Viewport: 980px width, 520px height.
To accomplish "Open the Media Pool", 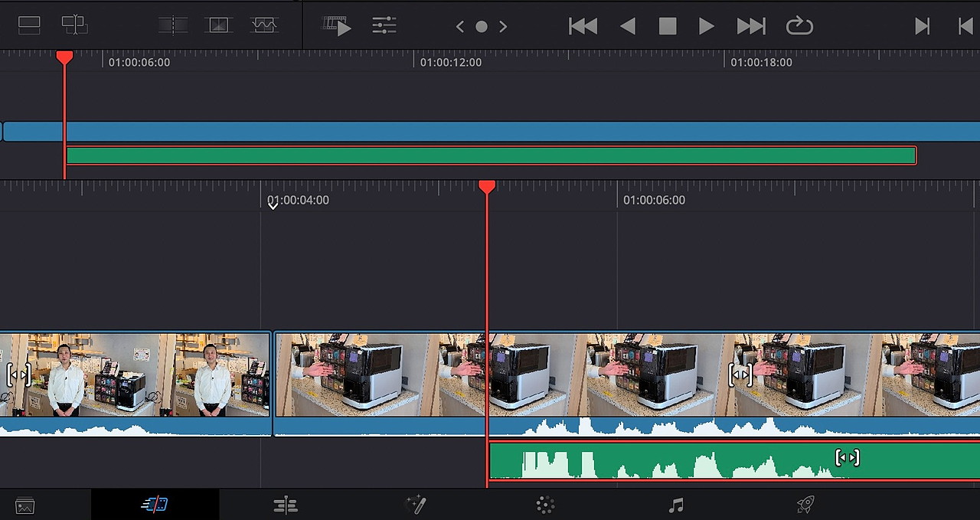I will click(x=24, y=505).
